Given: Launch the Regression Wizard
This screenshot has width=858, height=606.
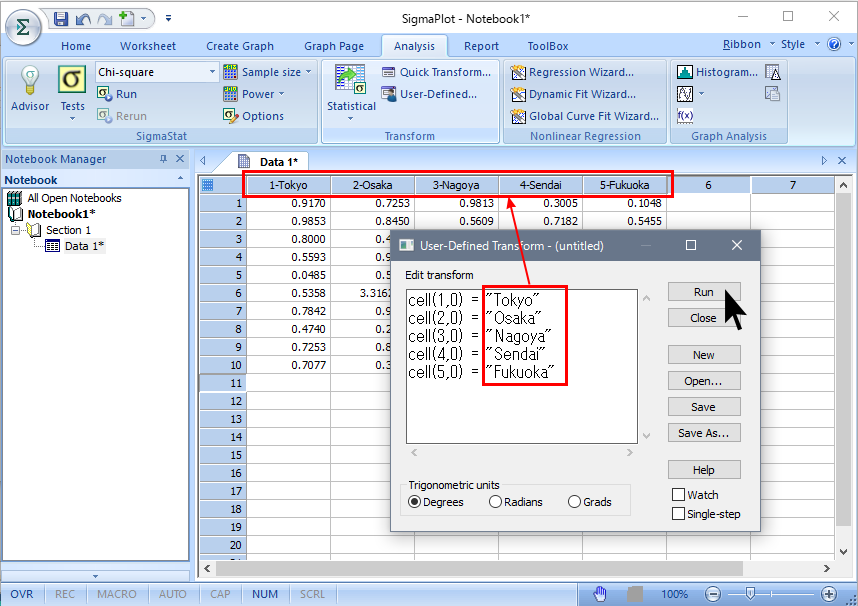Looking at the screenshot, I should click(x=572, y=72).
